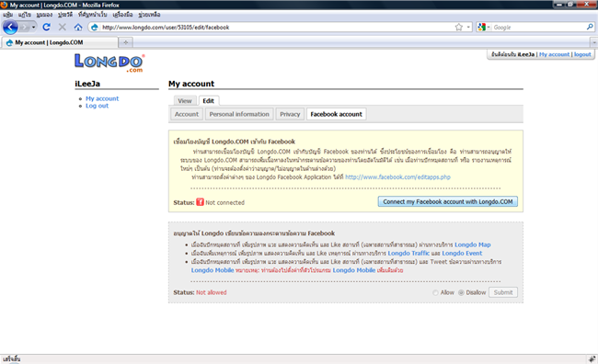Click the site identity icon in address bar

pyautogui.click(x=94, y=28)
